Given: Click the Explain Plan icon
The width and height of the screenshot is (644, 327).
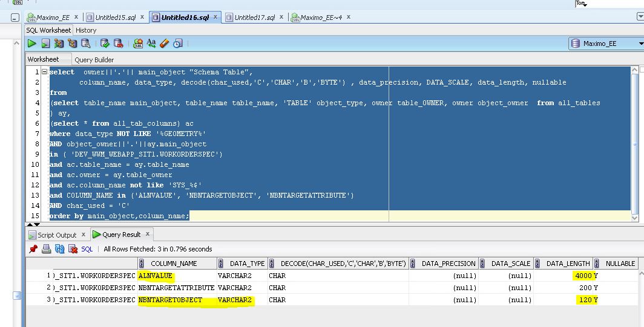Looking at the screenshot, I should tap(73, 44).
